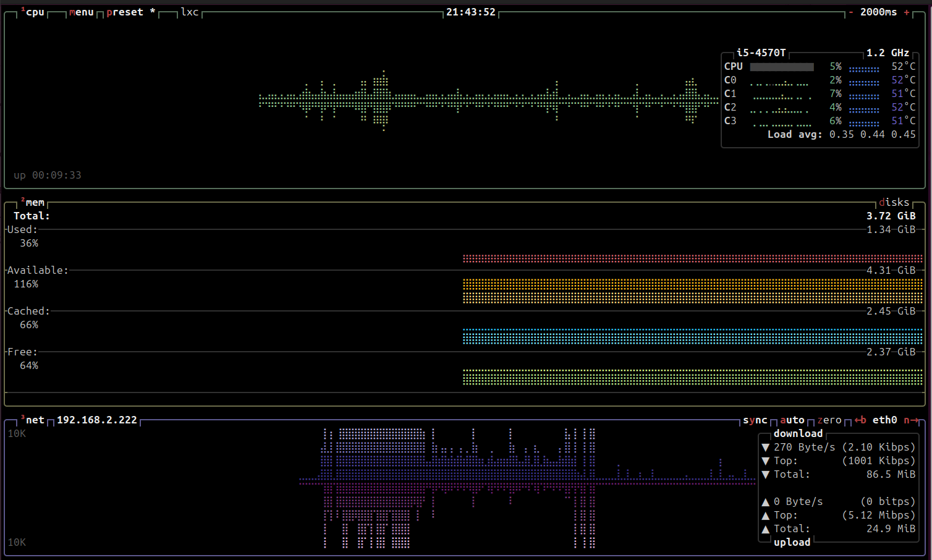Open the btop menu
This screenshot has width=932, height=560.
(82, 12)
